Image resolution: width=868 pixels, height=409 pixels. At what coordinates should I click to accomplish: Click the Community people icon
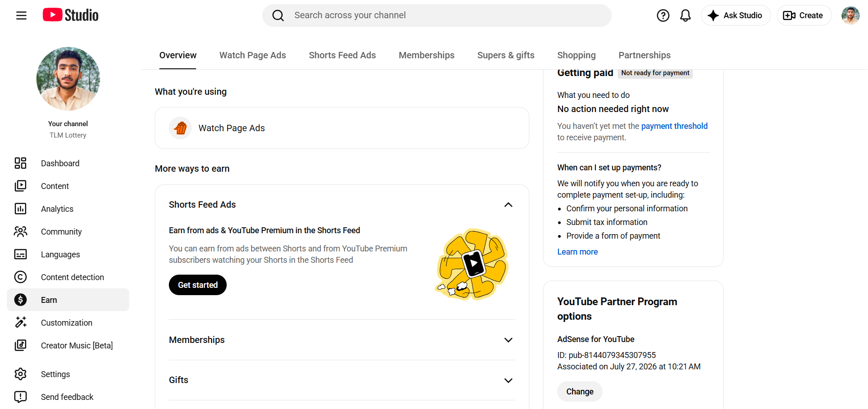pyautogui.click(x=20, y=231)
